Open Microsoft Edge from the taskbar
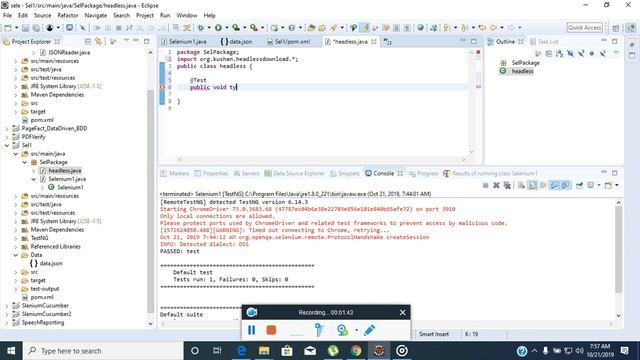The height and width of the screenshot is (360, 640). [x=242, y=351]
